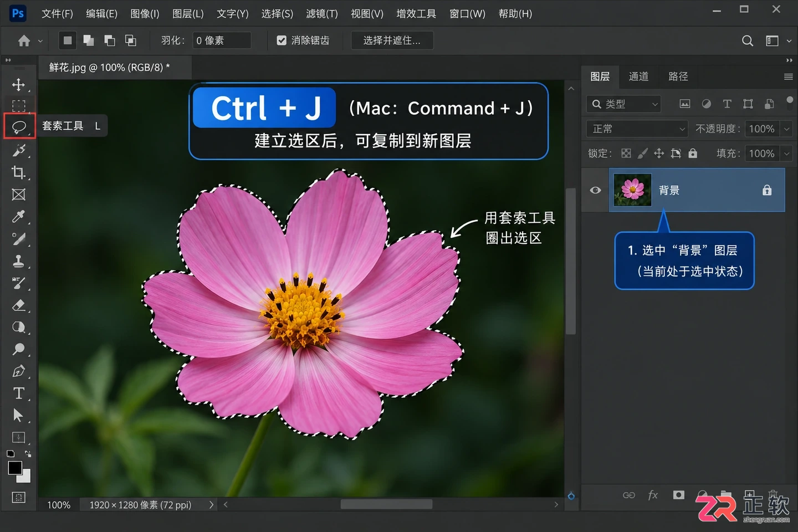Viewport: 798px width, 532px height.
Task: Open the 图像(I) menu
Action: [x=145, y=13]
